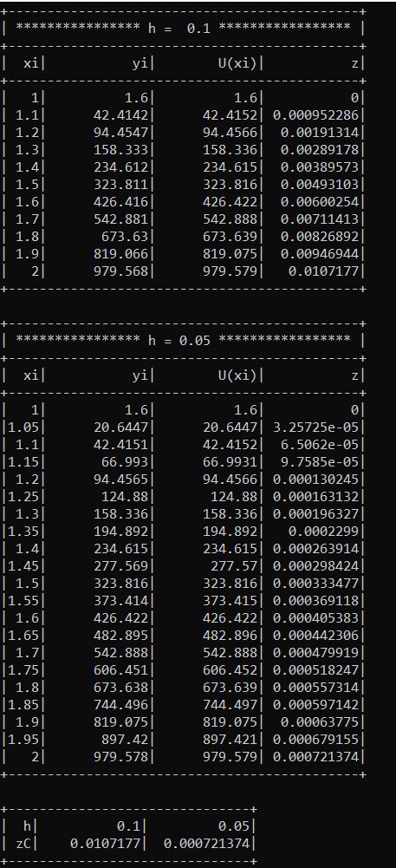Image resolution: width=396 pixels, height=868 pixels.
Task: Select the z value 0.00289178
Action: (320, 150)
